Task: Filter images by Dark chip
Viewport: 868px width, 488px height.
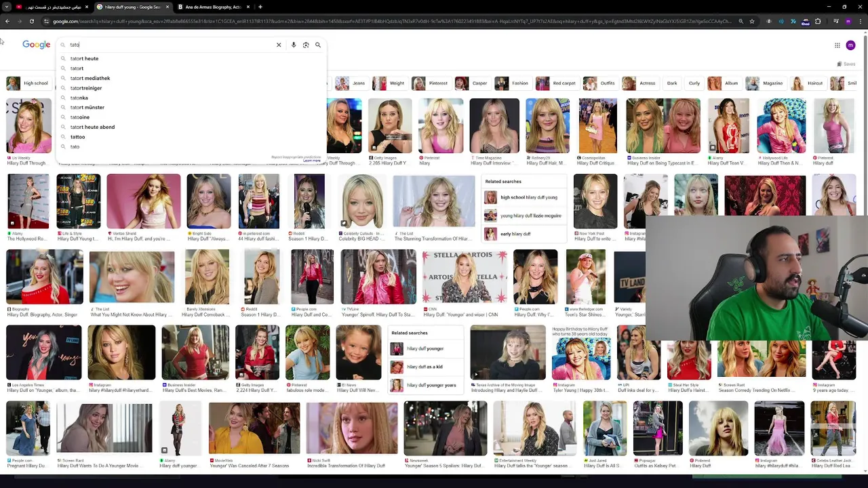Action: 672,83
